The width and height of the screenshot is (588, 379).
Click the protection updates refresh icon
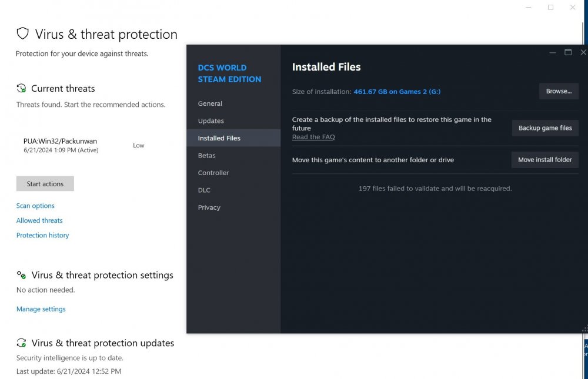click(x=21, y=343)
